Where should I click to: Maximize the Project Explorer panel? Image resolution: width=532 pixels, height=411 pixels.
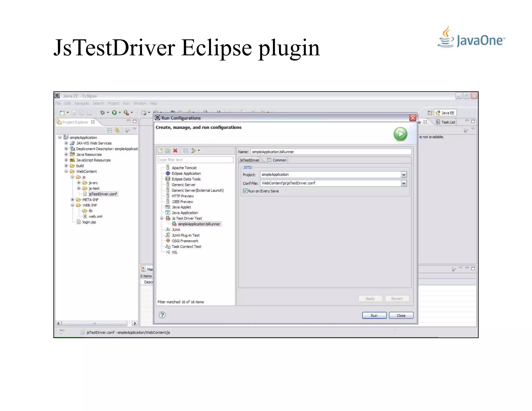tap(135, 121)
